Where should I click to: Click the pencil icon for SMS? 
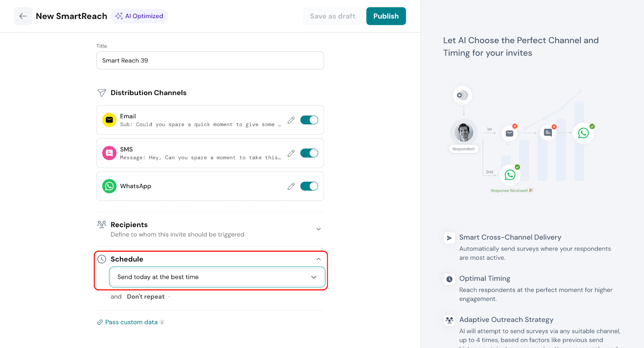(291, 153)
